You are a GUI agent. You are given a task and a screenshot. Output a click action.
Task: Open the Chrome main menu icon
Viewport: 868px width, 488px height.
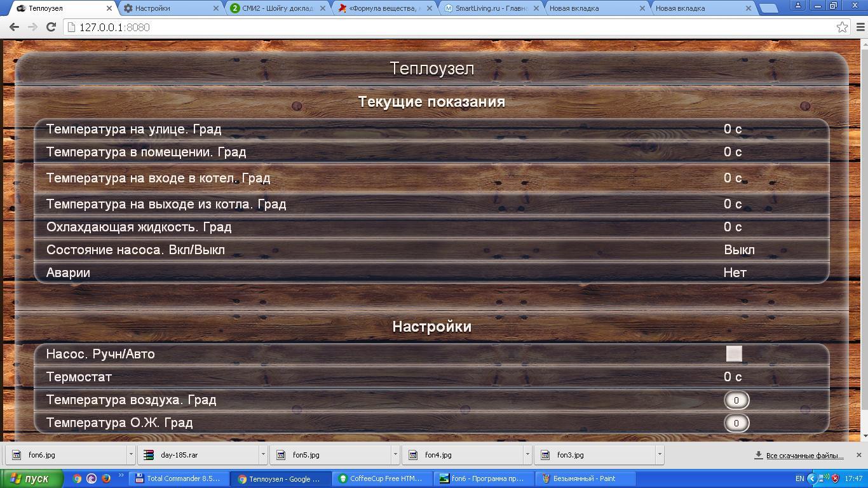[860, 27]
